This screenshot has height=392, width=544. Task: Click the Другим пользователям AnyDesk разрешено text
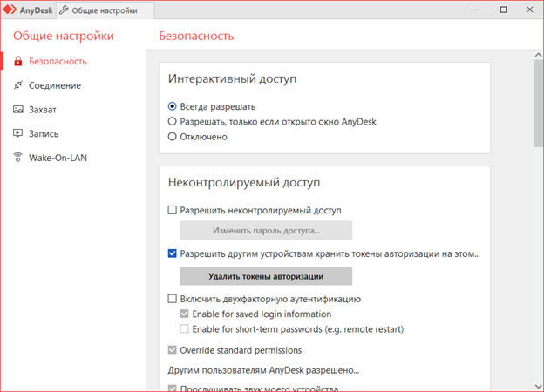point(263,370)
